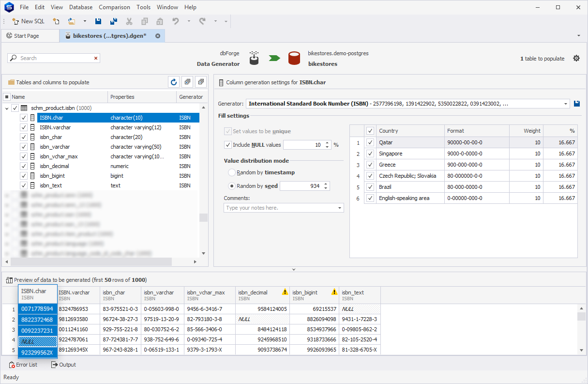Viewport: 588px width, 384px height.
Task: Click the Weight column header
Action: coord(526,131)
